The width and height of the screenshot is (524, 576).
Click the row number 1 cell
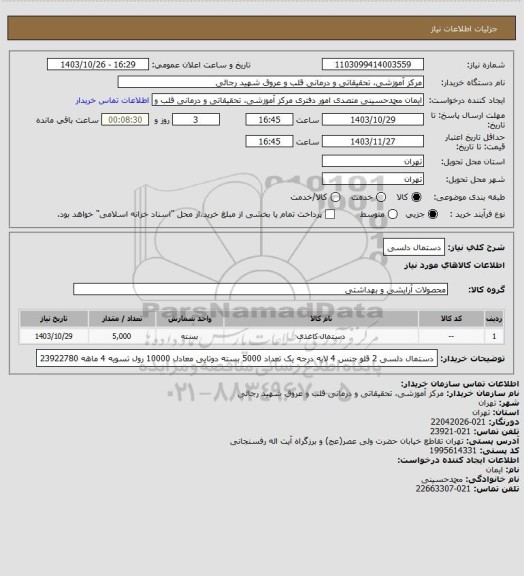tap(494, 336)
